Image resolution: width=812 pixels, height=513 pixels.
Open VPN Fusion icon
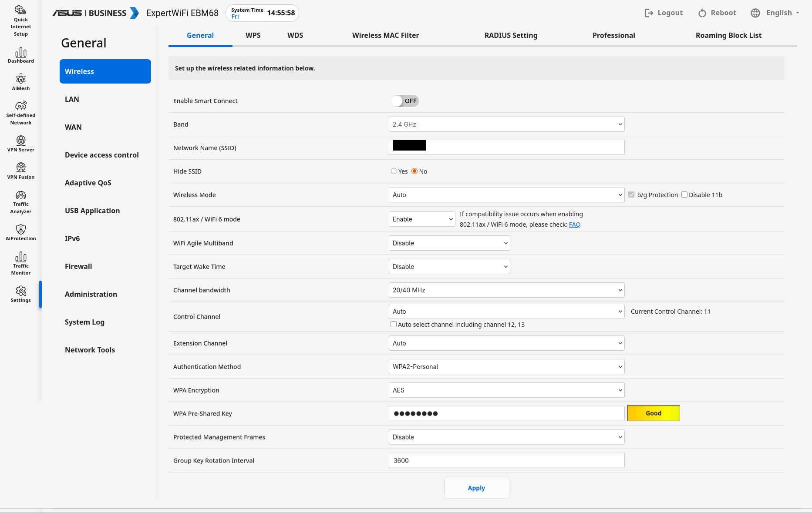pos(20,167)
